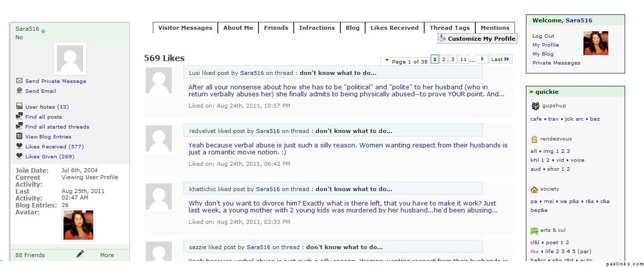Go to page 2 of likes
Screen dimensions: 644x267
444,60
